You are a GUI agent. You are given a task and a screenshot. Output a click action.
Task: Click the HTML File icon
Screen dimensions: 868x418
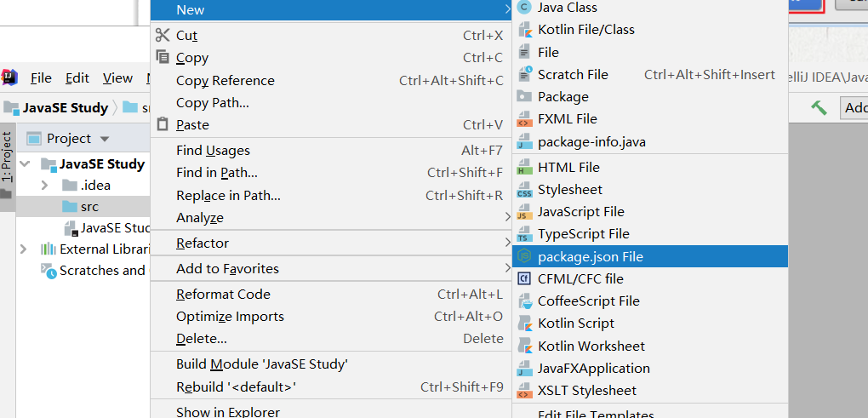(523, 167)
